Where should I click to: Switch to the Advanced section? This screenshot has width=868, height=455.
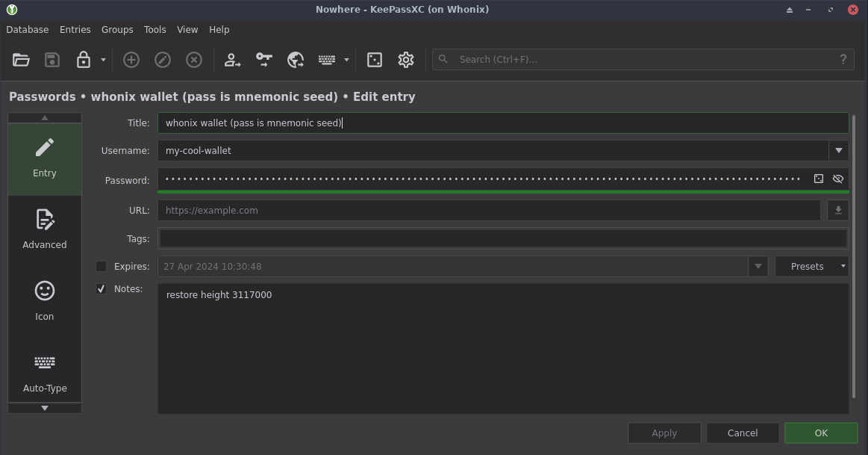pos(45,229)
